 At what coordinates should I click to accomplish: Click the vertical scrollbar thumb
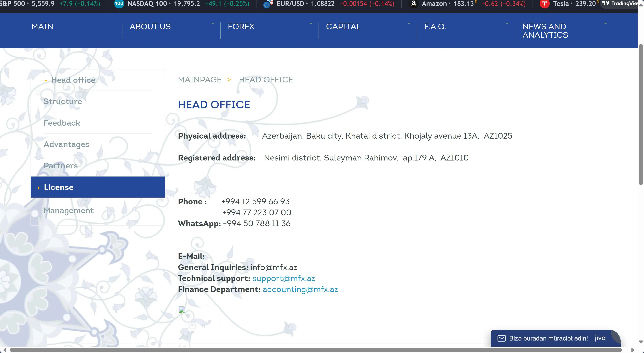(641, 114)
